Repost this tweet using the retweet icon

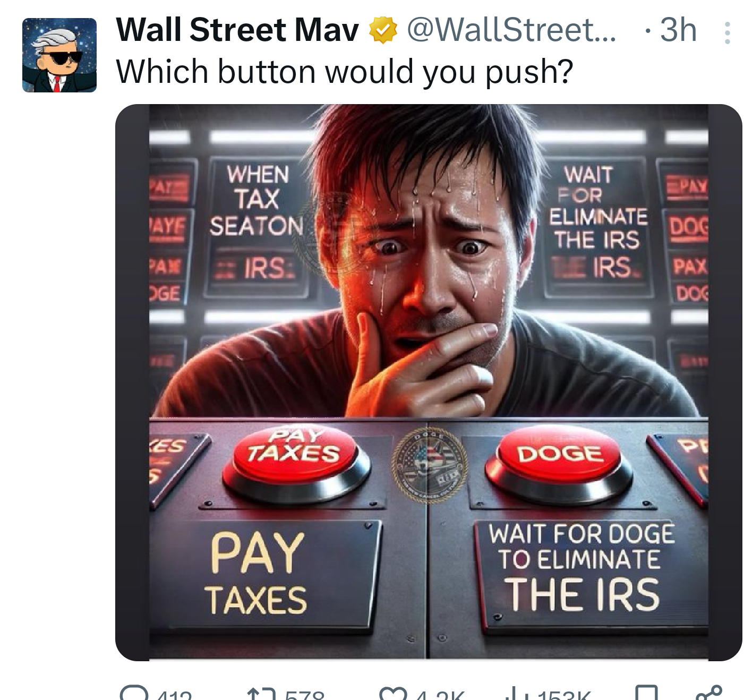click(x=262, y=694)
